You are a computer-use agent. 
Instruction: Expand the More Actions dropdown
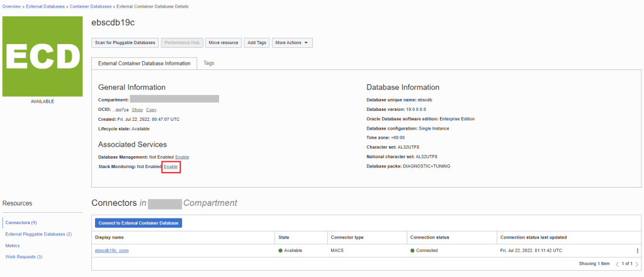click(291, 43)
